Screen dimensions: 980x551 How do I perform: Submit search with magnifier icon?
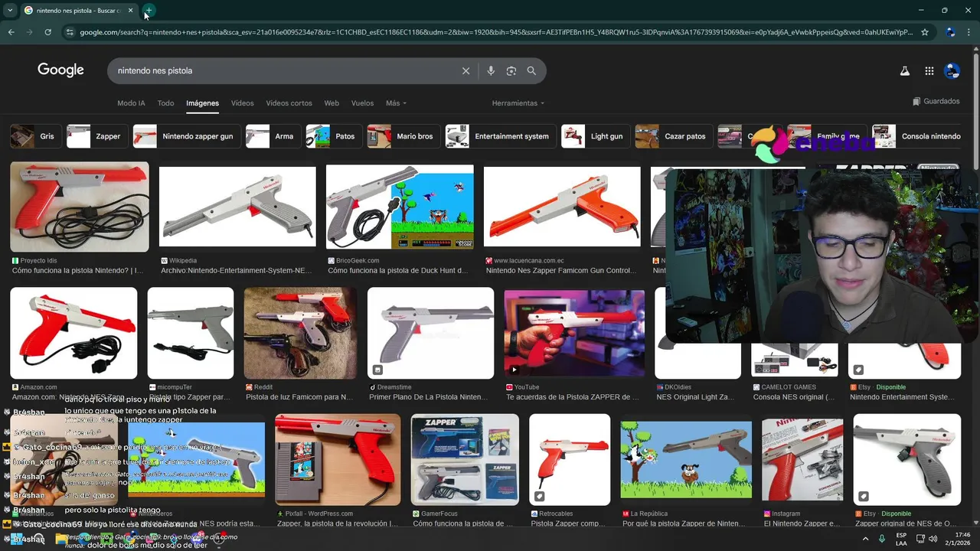click(x=531, y=70)
